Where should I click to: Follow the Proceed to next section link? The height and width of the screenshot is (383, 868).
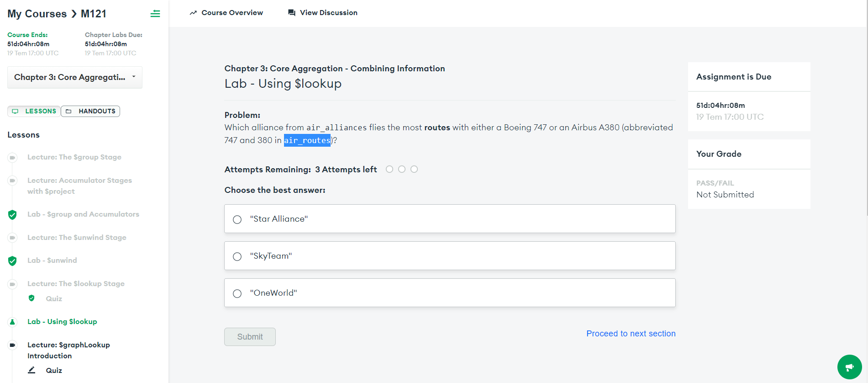coord(631,334)
